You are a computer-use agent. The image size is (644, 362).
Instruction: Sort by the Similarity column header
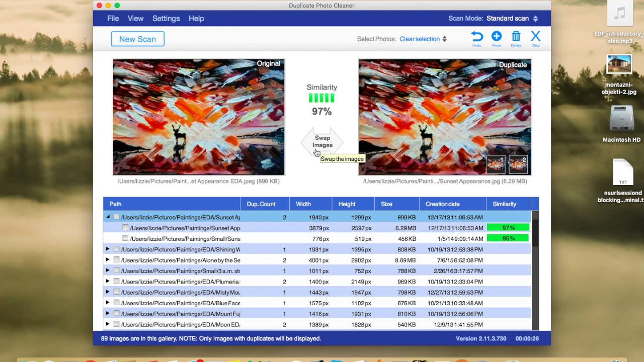[x=508, y=204]
